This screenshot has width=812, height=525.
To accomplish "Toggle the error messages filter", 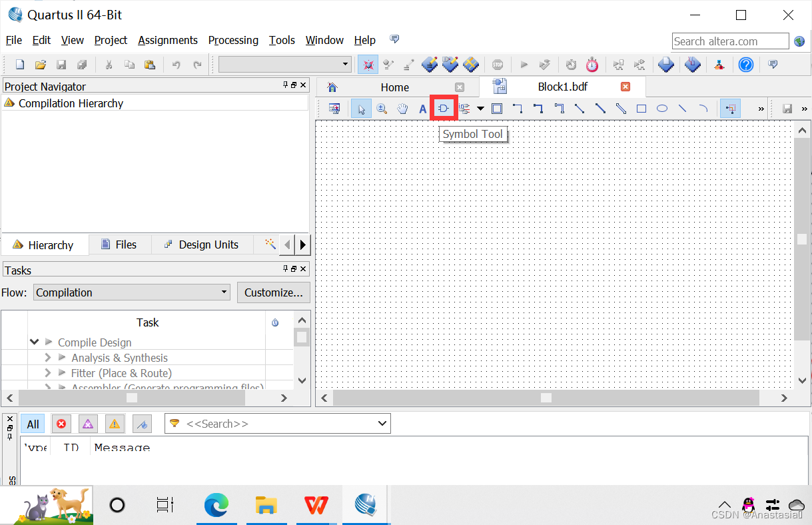I will pos(61,424).
